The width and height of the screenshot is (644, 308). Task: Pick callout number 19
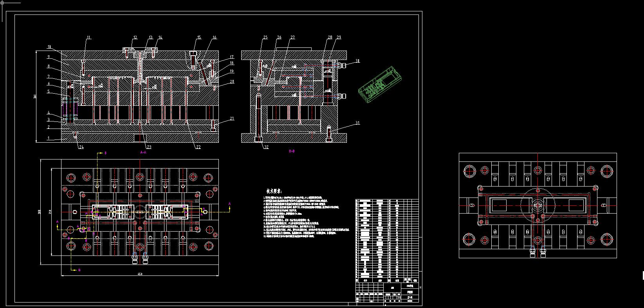[x=232, y=71]
